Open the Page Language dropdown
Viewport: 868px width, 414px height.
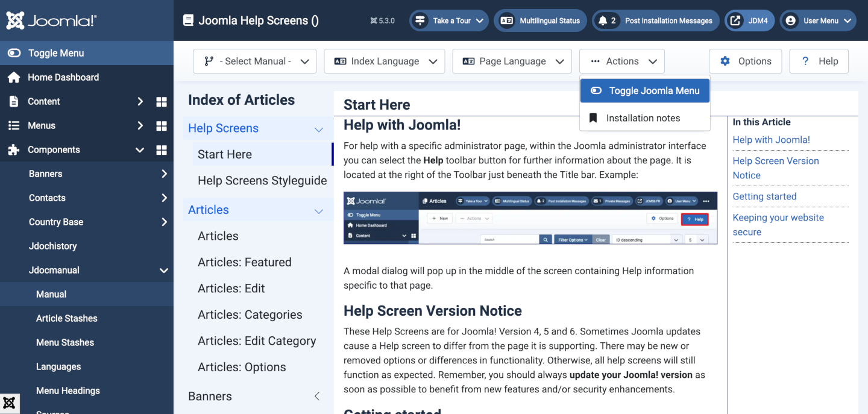[512, 61]
